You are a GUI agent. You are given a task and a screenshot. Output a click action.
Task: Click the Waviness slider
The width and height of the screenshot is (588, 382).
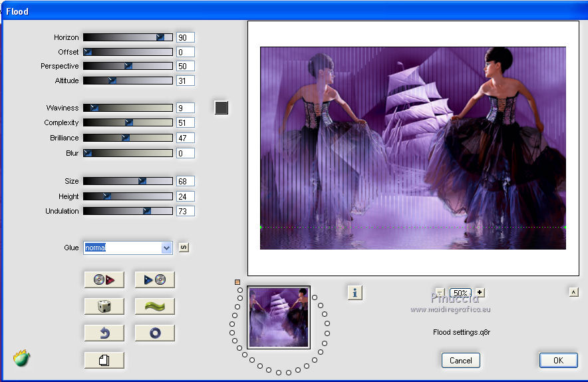[x=128, y=108]
